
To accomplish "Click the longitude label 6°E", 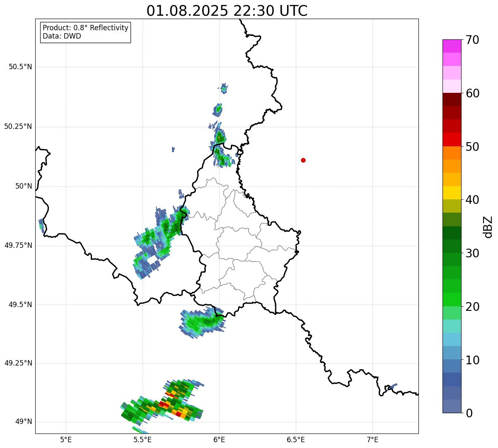I will pos(219,439).
